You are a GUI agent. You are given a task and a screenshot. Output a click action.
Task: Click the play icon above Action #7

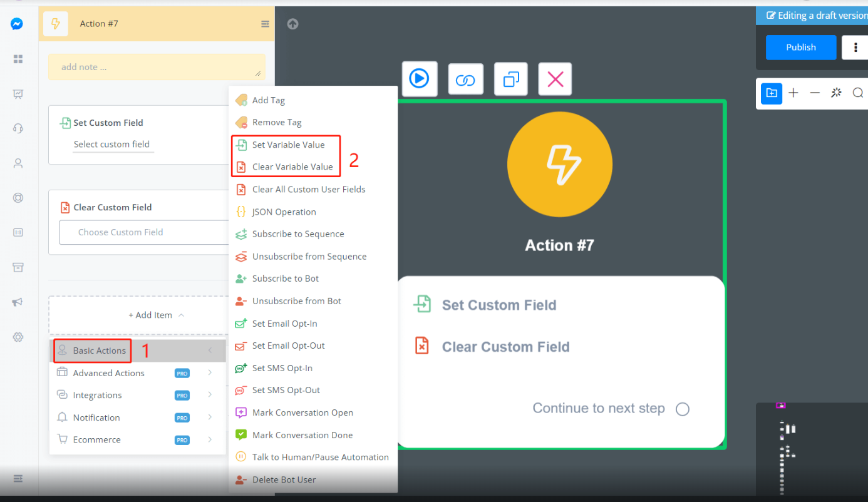click(x=419, y=79)
